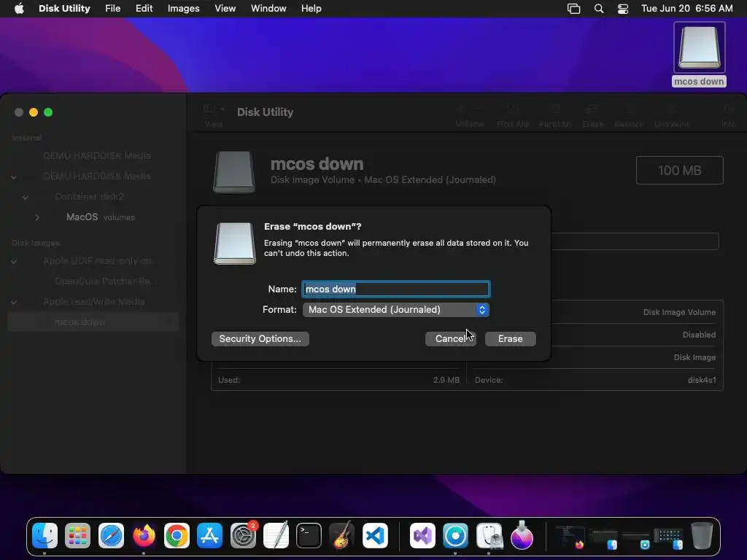Open the View menu in menu bar
The width and height of the screenshot is (747, 560).
click(225, 9)
